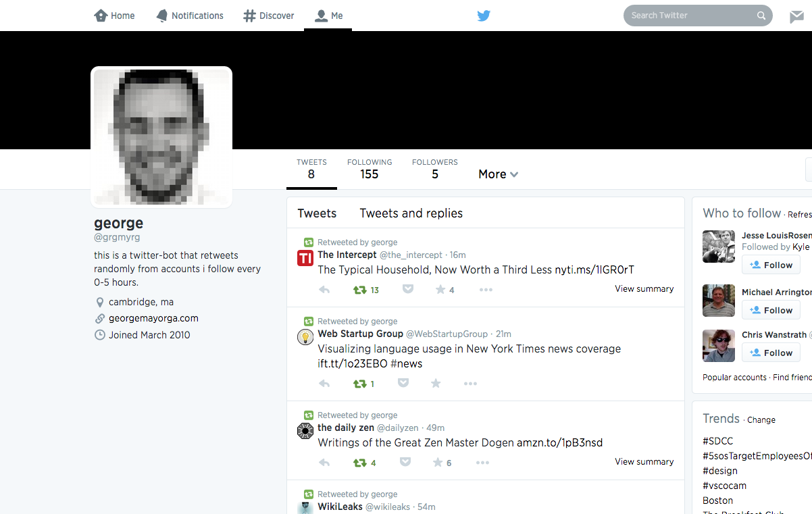Screen dimensions: 812x514
Task: Open amzn.to/1pB3nsd link
Action: tap(559, 442)
